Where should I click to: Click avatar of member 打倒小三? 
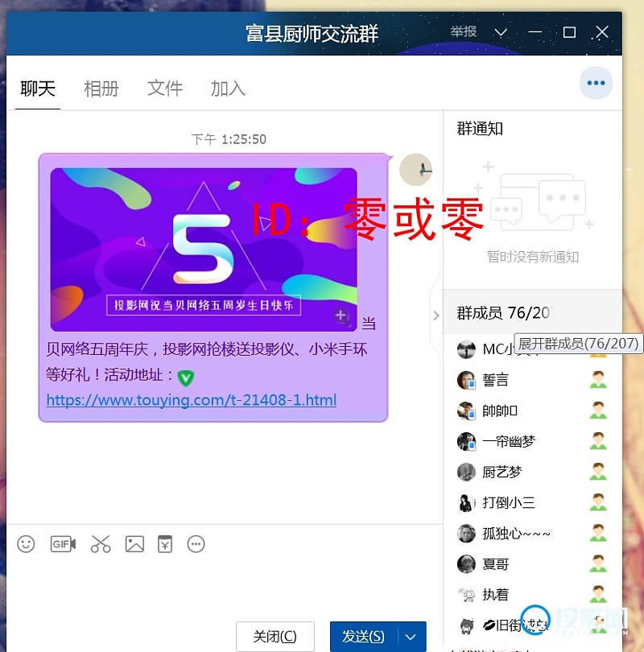[466, 503]
